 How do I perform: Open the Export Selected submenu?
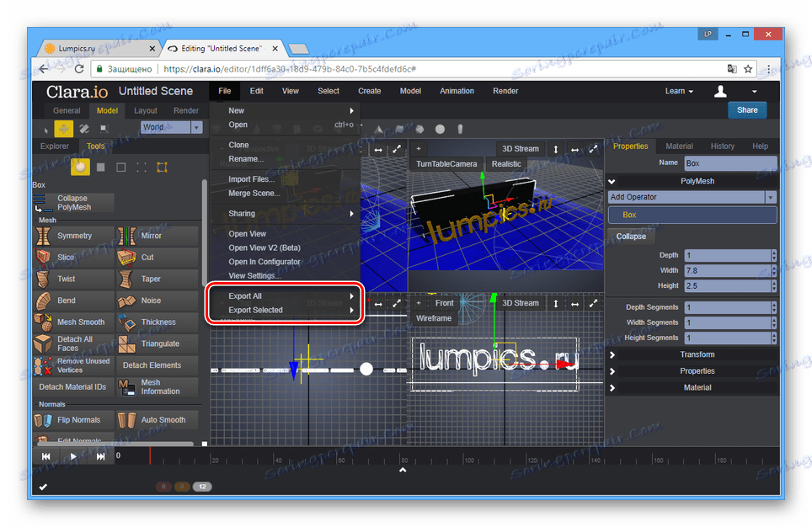coord(290,310)
